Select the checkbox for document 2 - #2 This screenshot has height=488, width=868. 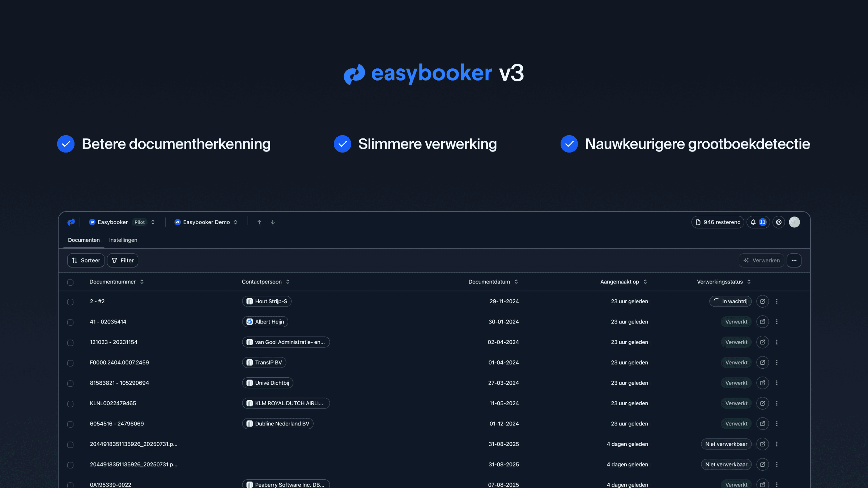[71, 302]
